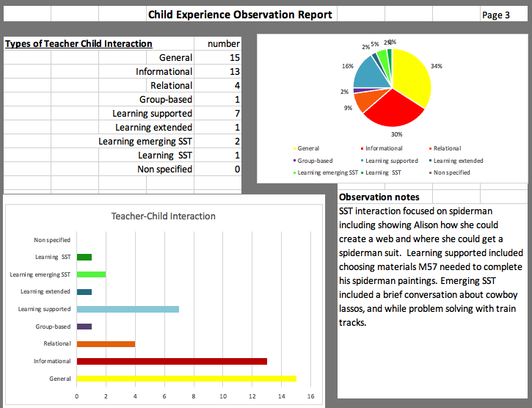Click the value 13 for Informational

click(234, 72)
